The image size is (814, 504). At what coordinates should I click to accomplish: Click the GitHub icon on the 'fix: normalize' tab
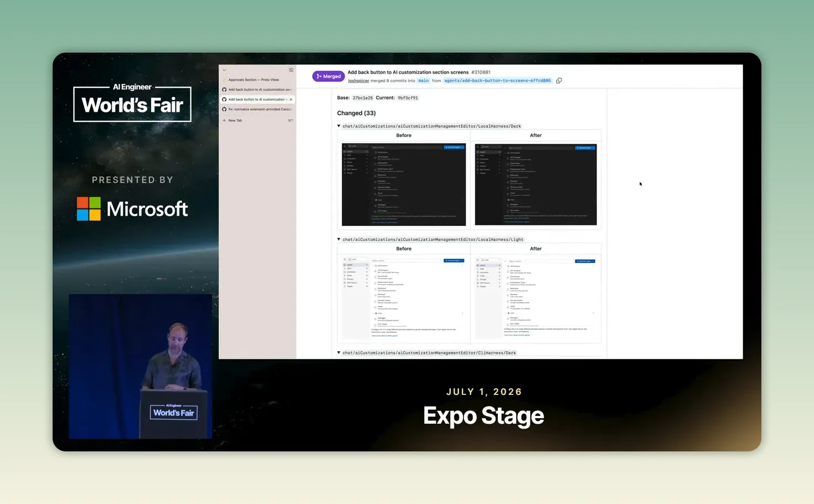(x=224, y=109)
